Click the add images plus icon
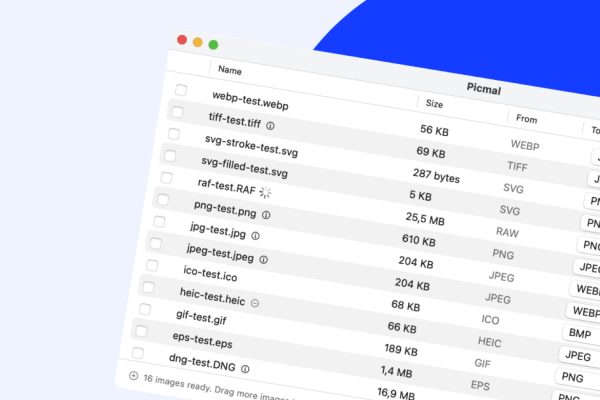Image resolution: width=600 pixels, height=400 pixels. [133, 376]
